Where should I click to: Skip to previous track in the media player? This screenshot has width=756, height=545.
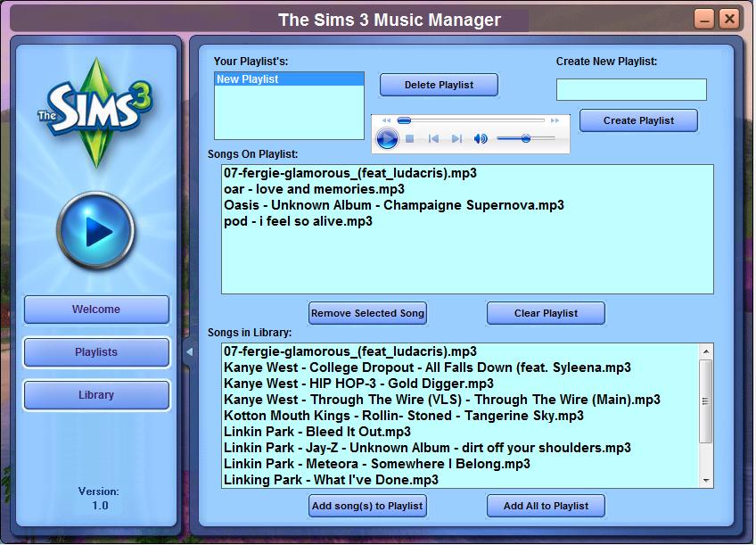coord(433,139)
